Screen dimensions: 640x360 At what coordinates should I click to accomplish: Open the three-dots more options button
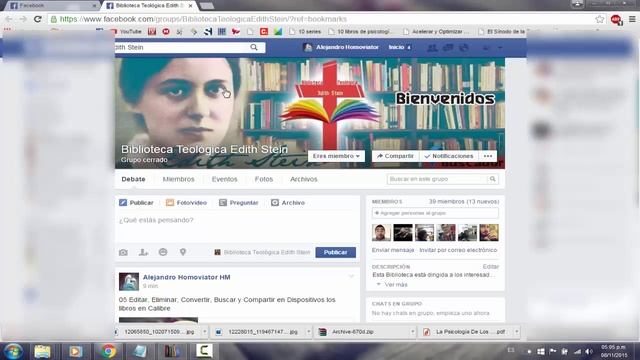point(488,156)
